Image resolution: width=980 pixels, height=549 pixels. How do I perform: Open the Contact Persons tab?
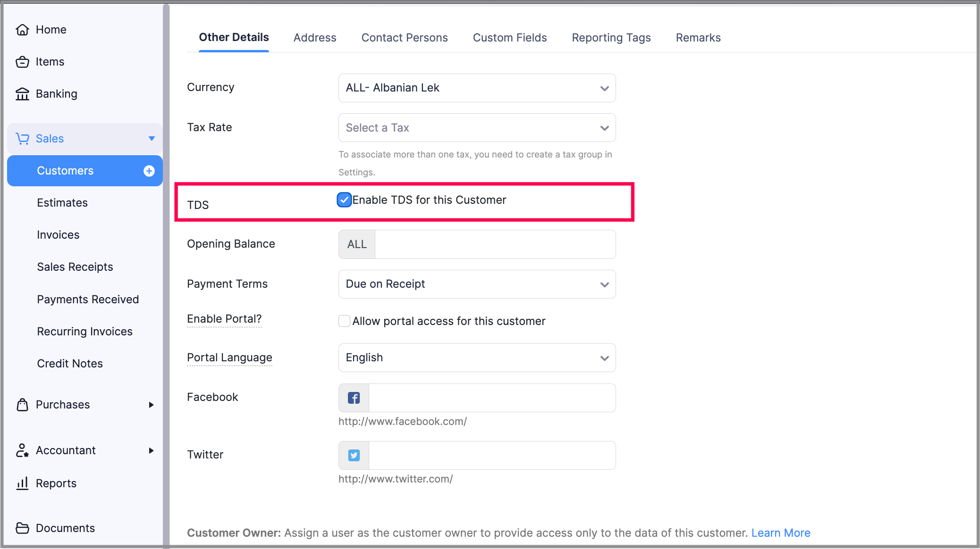405,38
